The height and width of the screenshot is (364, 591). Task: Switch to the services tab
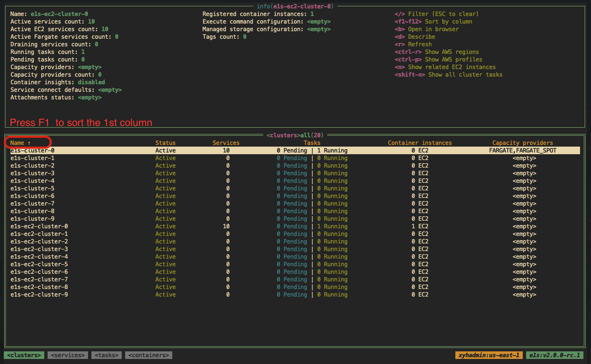coord(68,355)
